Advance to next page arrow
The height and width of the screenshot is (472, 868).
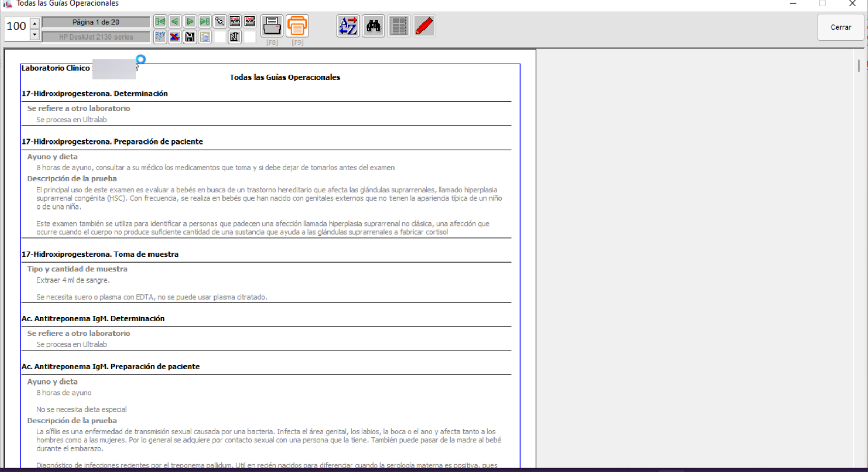(190, 22)
